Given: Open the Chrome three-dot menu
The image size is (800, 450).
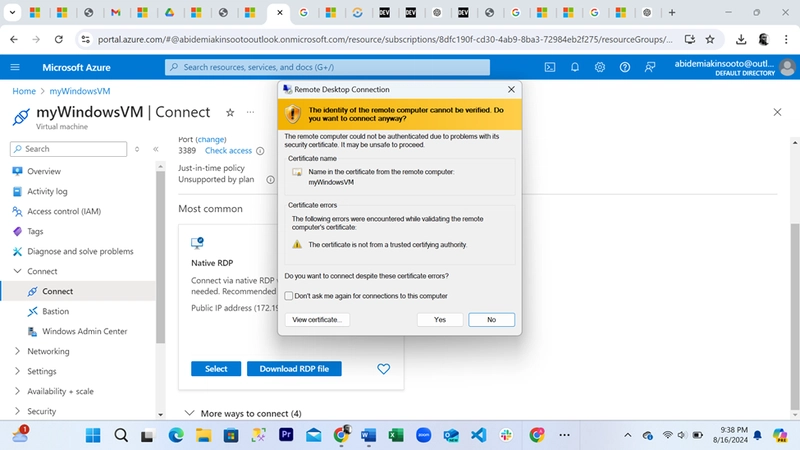Looking at the screenshot, I should (786, 39).
